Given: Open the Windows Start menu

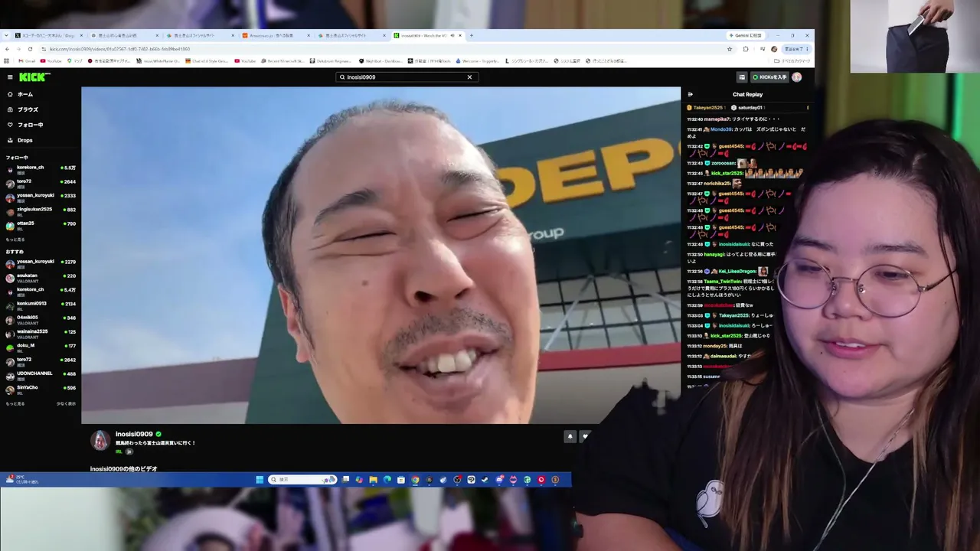Looking at the screenshot, I should tap(260, 480).
